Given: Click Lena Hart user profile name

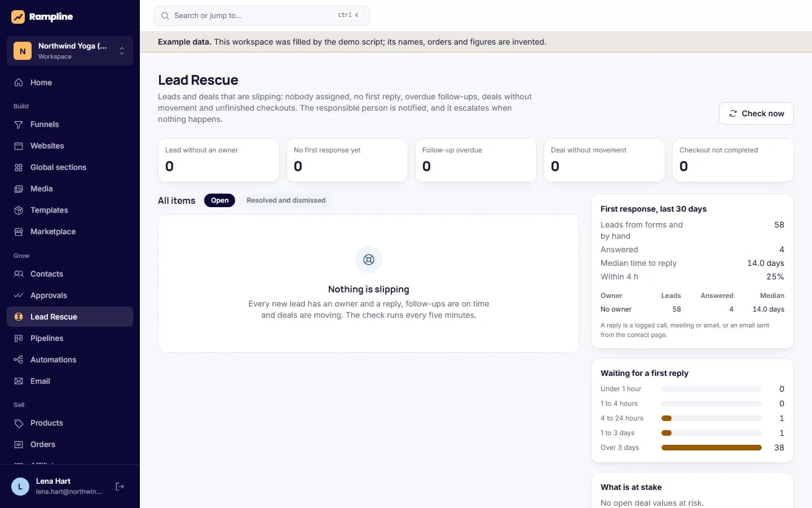Looking at the screenshot, I should coord(53,481).
